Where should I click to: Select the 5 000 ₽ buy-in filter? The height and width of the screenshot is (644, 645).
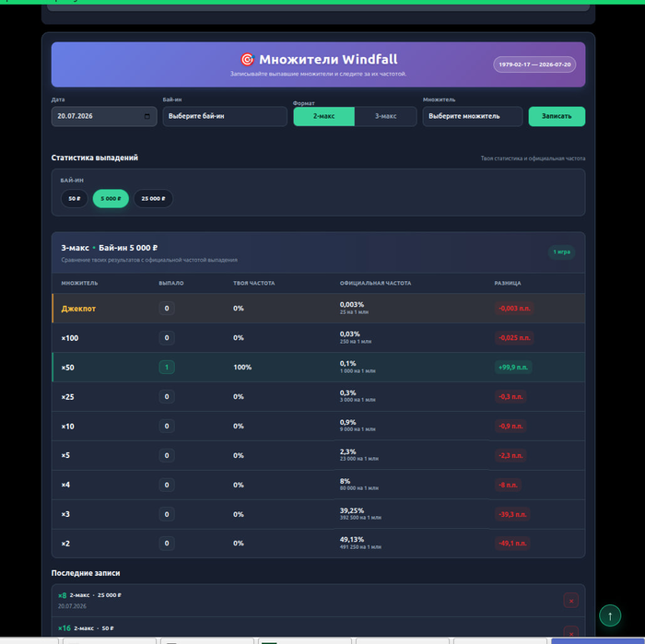(111, 199)
